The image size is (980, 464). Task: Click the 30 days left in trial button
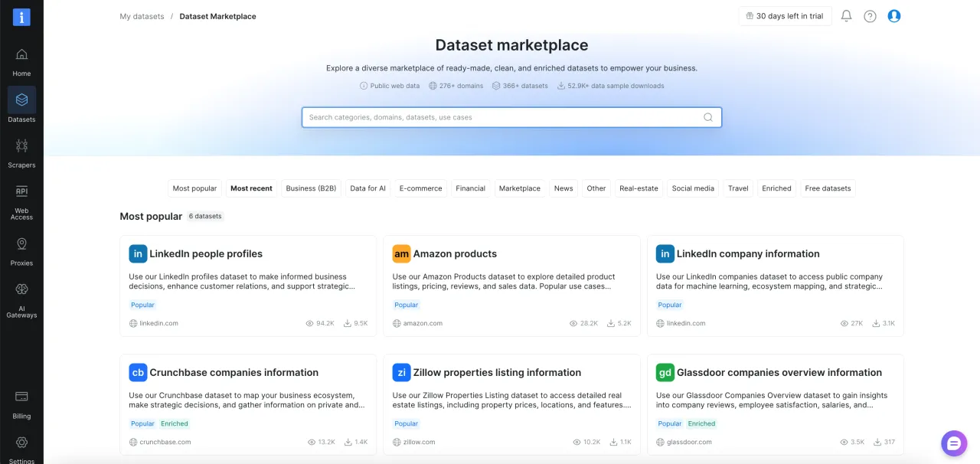[785, 16]
